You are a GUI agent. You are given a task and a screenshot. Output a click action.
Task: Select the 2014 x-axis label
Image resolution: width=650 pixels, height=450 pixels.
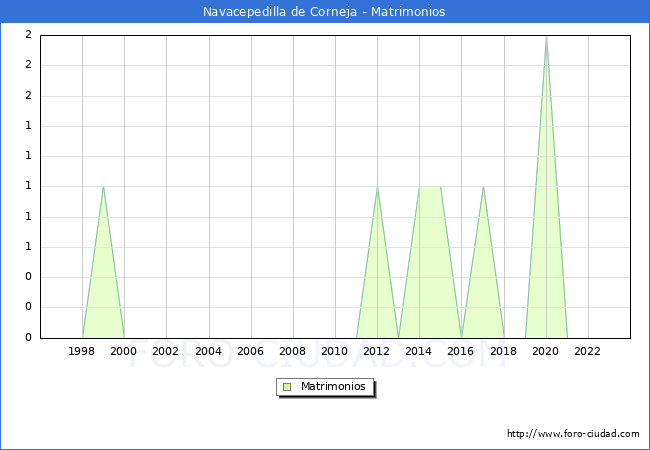point(419,351)
